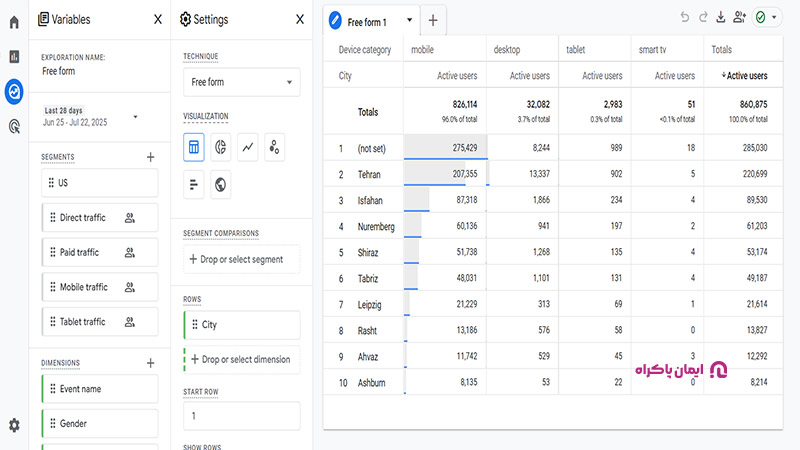
Task: Click the Tablet traffic segment users icon
Action: tap(130, 322)
